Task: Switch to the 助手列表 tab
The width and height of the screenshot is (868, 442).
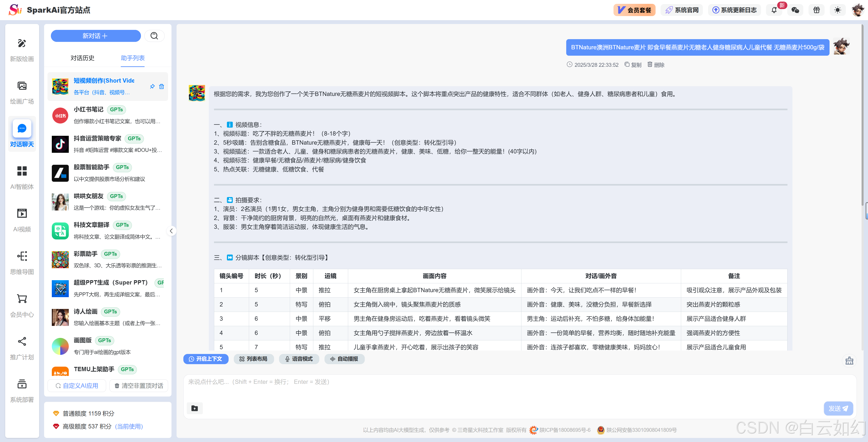Action: 133,58
